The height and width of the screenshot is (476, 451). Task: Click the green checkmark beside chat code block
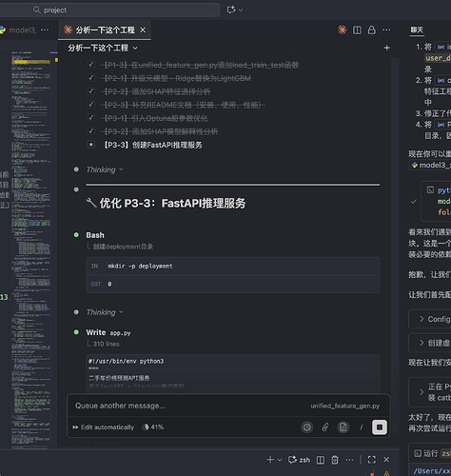coord(414,201)
